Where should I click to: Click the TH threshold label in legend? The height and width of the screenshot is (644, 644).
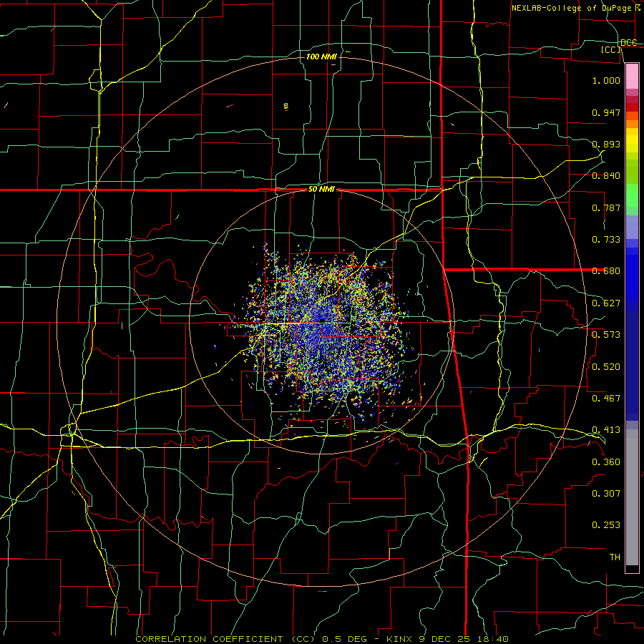coord(615,557)
